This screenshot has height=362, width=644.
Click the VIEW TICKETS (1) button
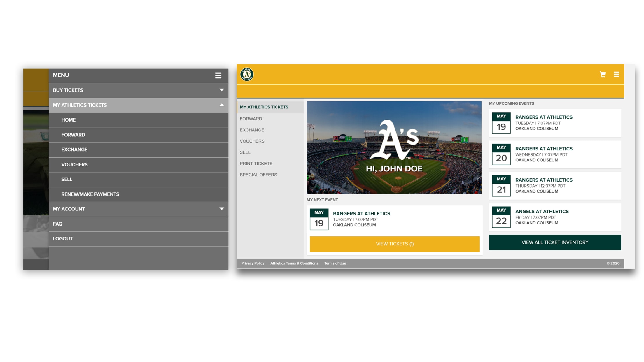point(394,244)
